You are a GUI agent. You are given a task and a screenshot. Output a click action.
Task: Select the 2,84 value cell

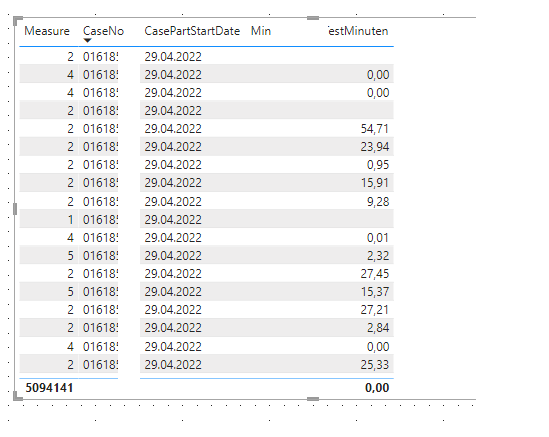[378, 328]
